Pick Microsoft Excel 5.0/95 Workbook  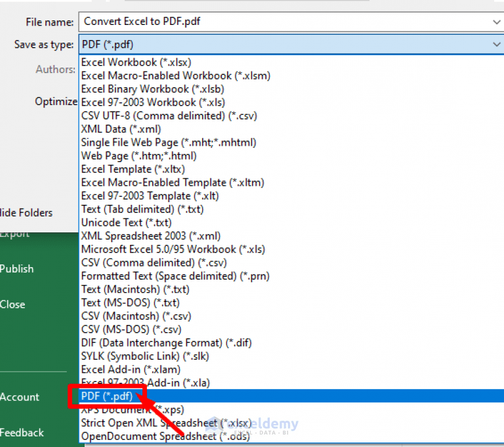(x=291, y=249)
